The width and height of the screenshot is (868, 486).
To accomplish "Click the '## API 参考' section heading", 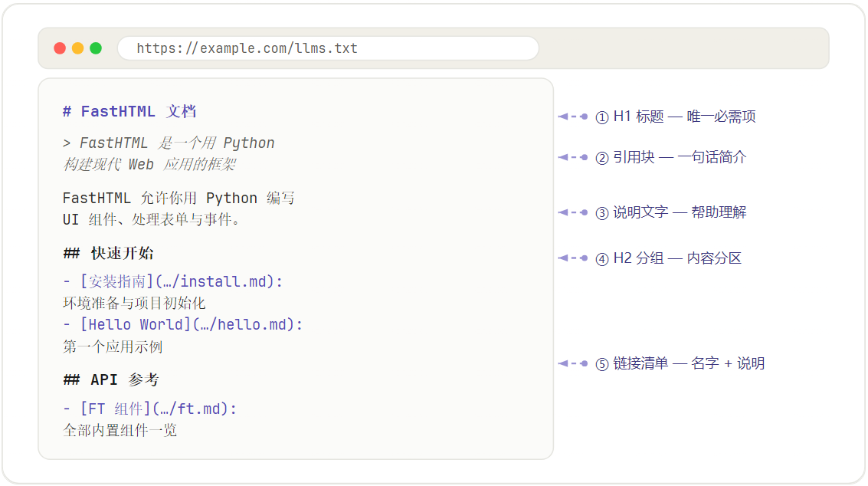I will [111, 379].
